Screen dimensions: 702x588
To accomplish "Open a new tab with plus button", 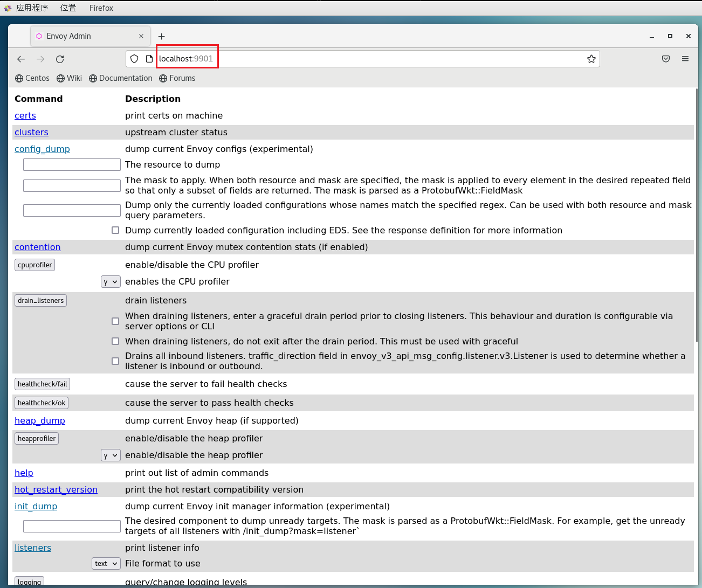I will [161, 36].
